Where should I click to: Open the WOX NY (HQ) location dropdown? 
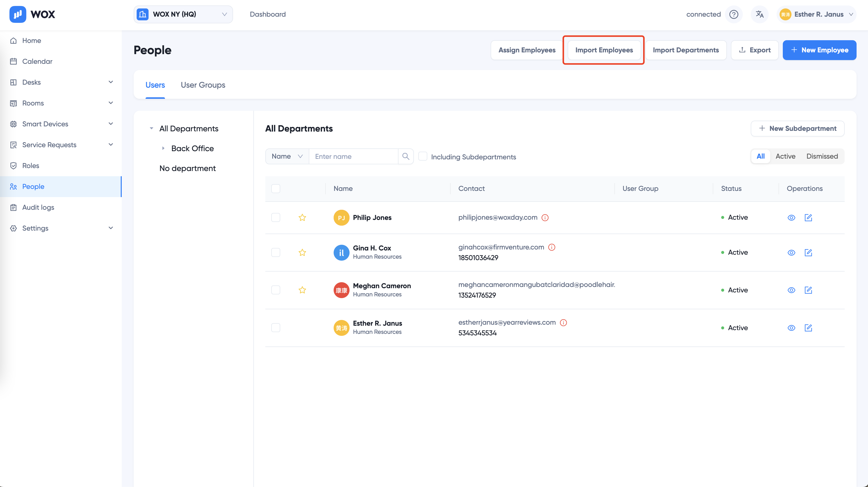point(183,14)
